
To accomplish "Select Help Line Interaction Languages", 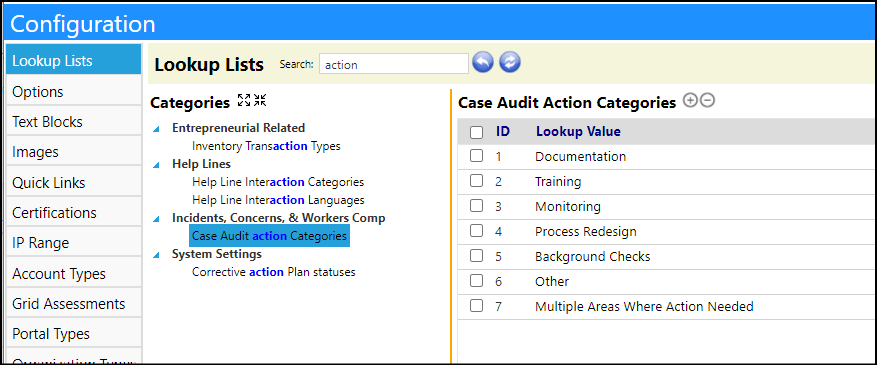I will 278,200.
